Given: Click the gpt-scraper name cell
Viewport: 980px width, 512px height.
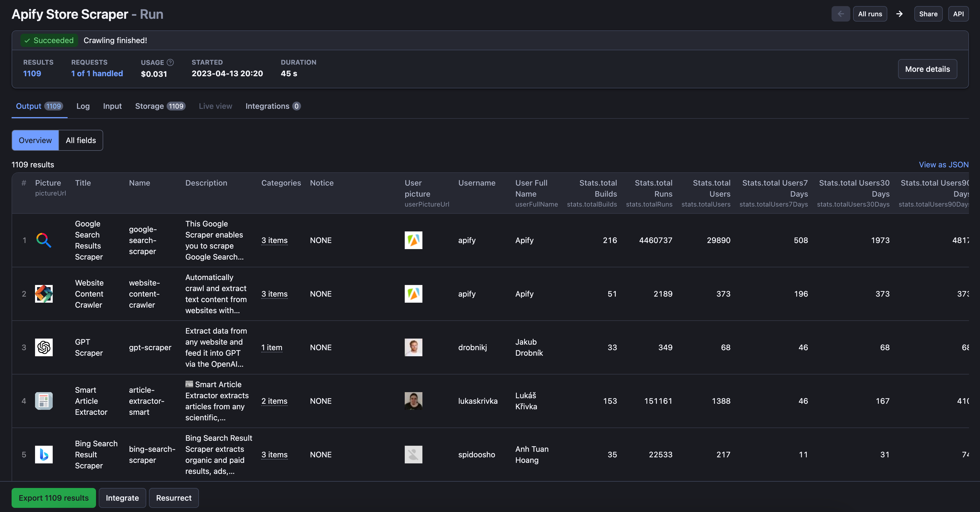Looking at the screenshot, I should pos(150,348).
